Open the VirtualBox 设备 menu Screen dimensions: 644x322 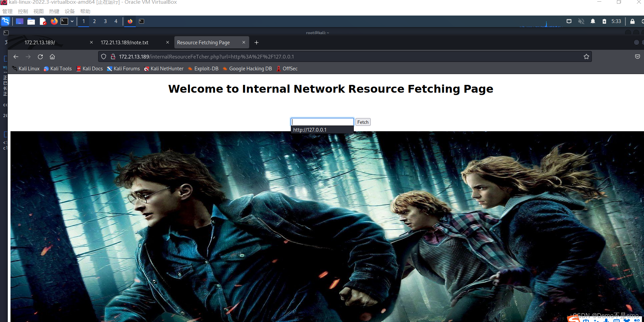[70, 11]
